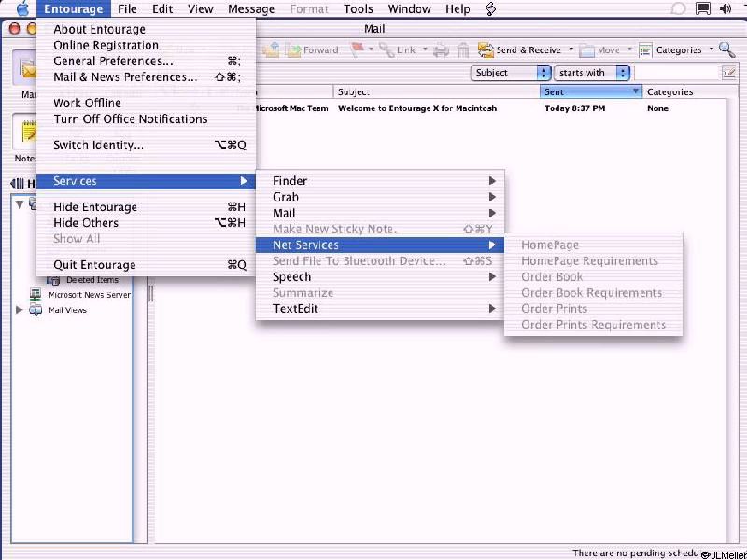Open the Help menu
This screenshot has height=560, width=747.
coord(458,8)
